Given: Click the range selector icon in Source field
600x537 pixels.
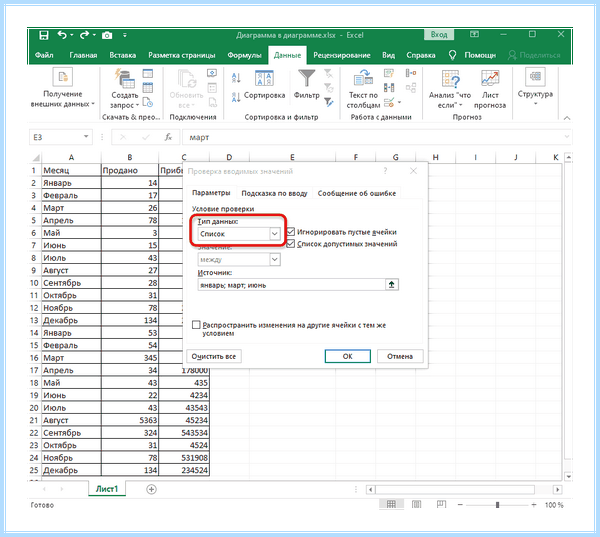Looking at the screenshot, I should (x=391, y=284).
